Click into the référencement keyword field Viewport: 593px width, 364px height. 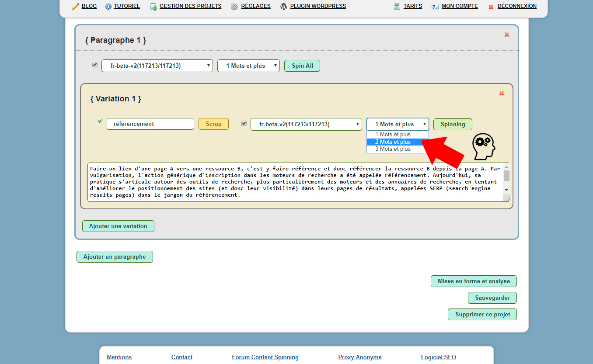pos(150,124)
